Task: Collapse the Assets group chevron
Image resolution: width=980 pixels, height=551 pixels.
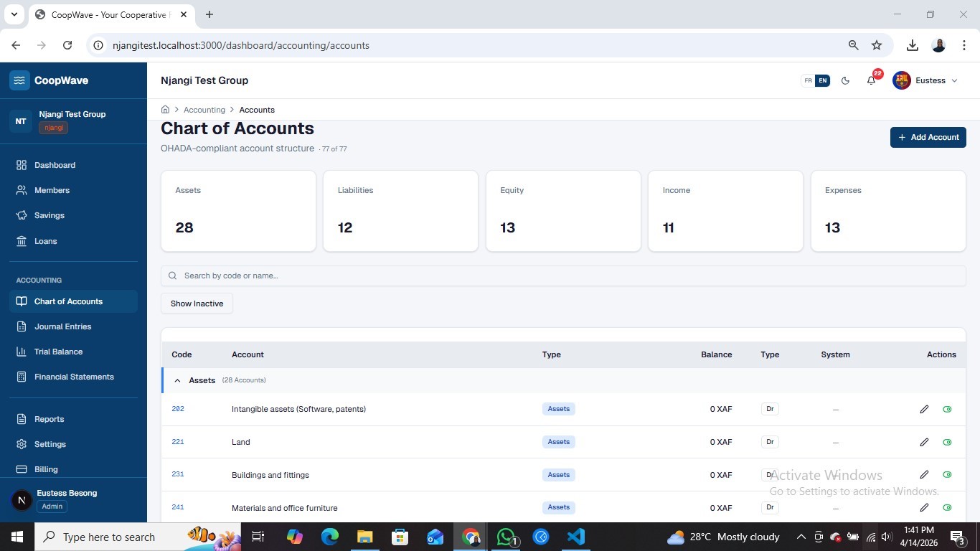Action: point(178,380)
